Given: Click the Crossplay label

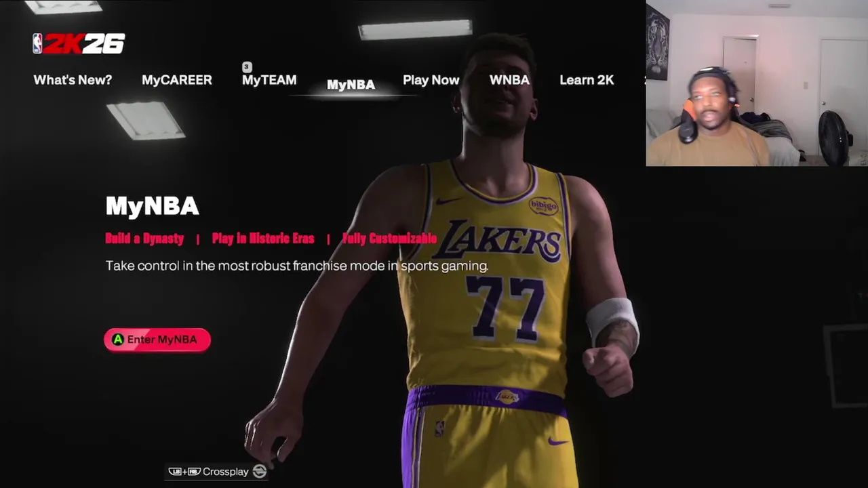Looking at the screenshot, I should (x=226, y=472).
